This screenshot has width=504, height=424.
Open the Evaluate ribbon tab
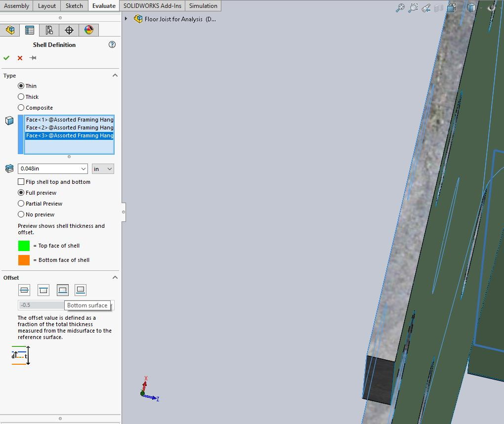[x=104, y=5]
